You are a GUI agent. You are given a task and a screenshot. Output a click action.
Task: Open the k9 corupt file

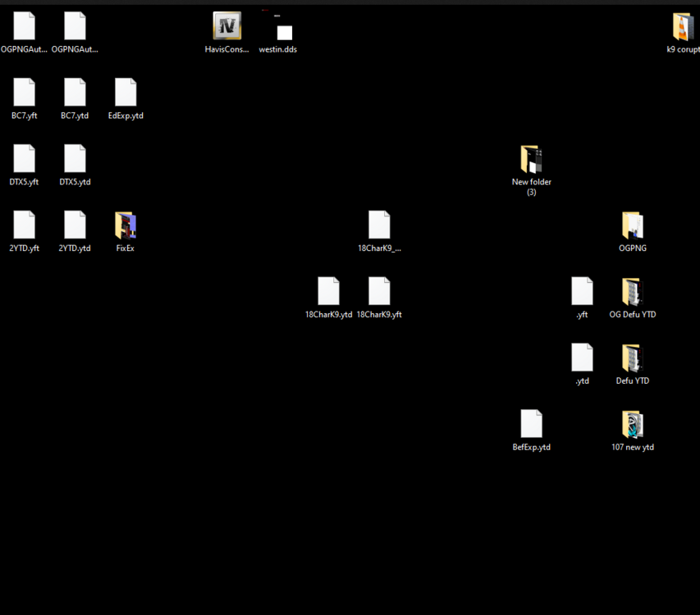click(x=682, y=25)
